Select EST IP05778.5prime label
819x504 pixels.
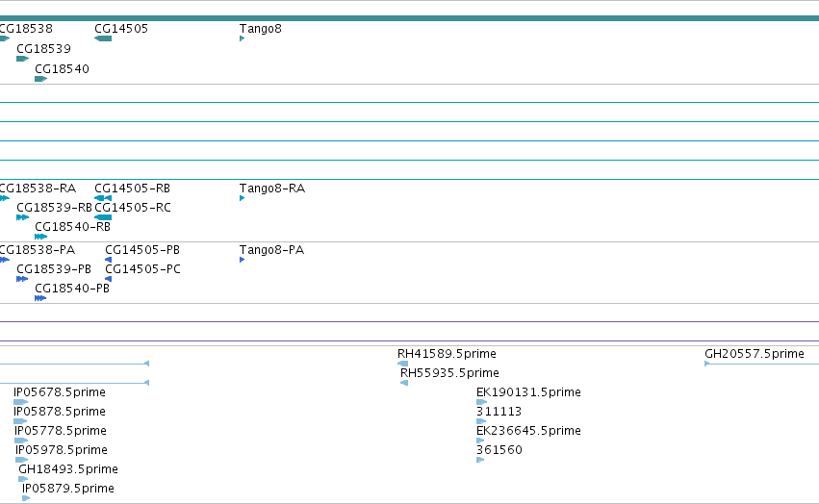[x=61, y=431]
